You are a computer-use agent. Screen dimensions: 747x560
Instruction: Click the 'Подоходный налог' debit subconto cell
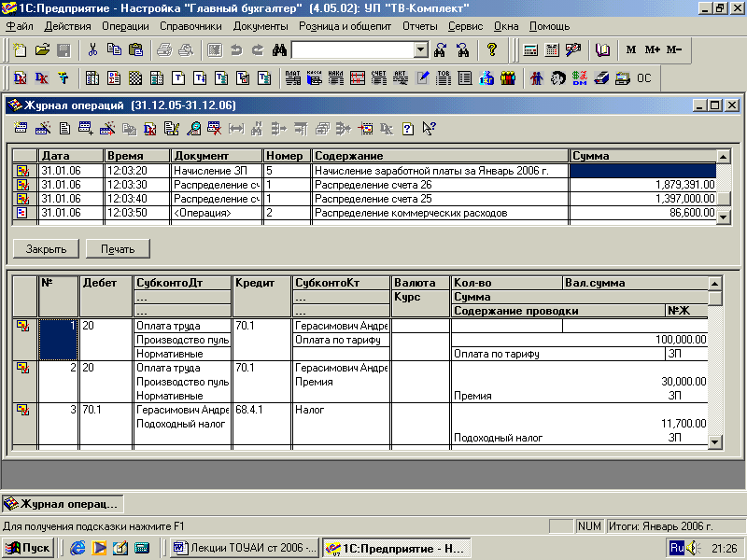coord(181,424)
